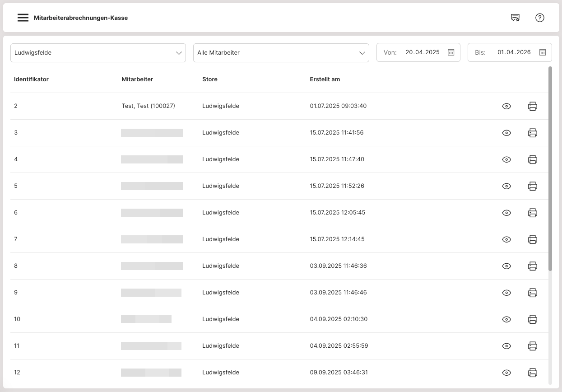Viewport: 562px width, 392px height.
Task: View details of settlement identifier 10
Action: (506, 319)
